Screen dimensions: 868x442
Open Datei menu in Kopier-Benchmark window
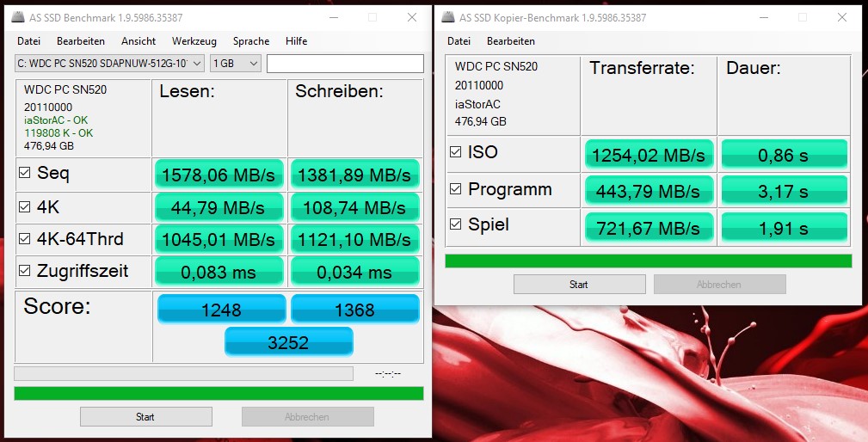[x=459, y=41]
